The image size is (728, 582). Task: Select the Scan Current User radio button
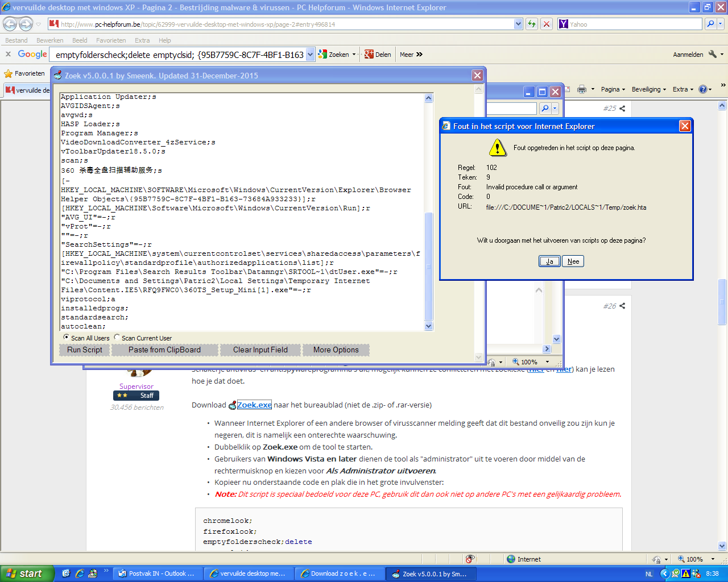(x=117, y=338)
